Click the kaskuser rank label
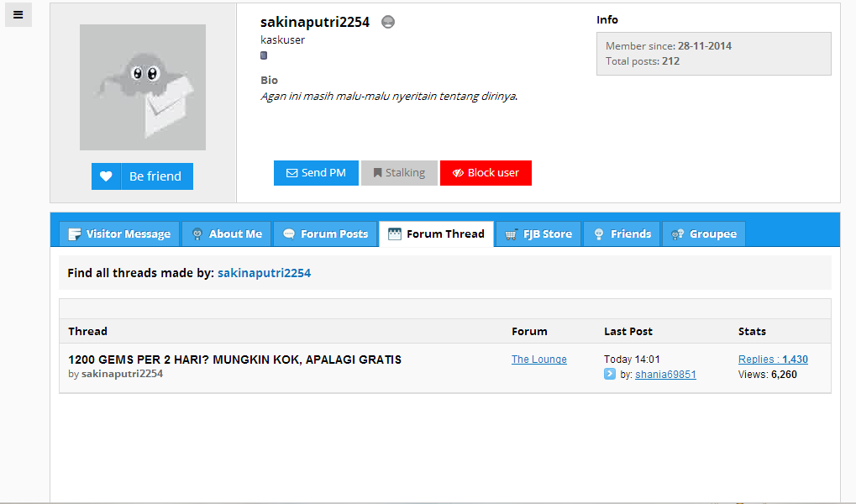The width and height of the screenshot is (856, 504). point(283,39)
